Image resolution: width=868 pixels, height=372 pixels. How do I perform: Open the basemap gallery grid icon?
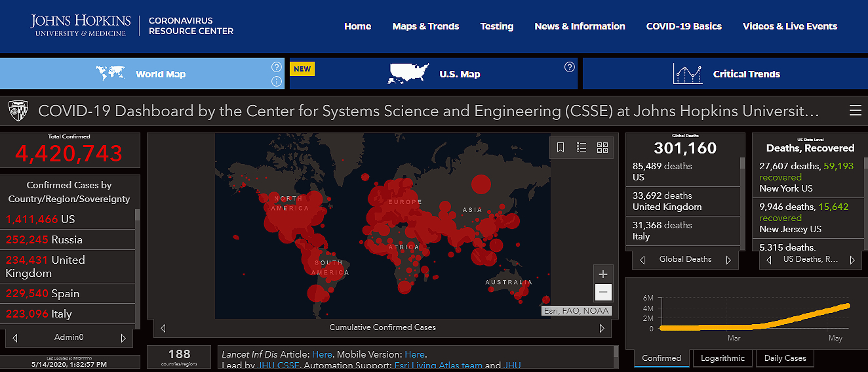tap(602, 148)
